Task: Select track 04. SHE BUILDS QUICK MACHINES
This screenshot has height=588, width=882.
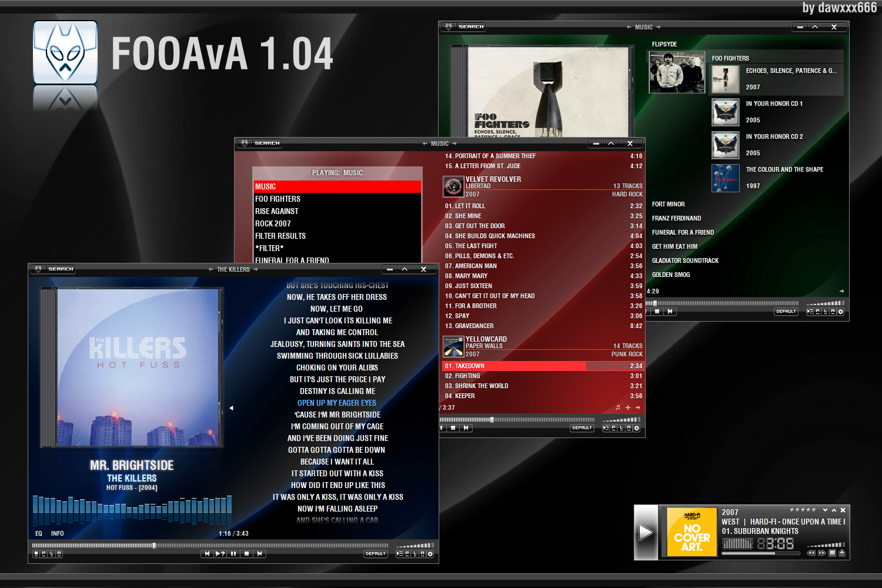Action: pyautogui.click(x=543, y=236)
